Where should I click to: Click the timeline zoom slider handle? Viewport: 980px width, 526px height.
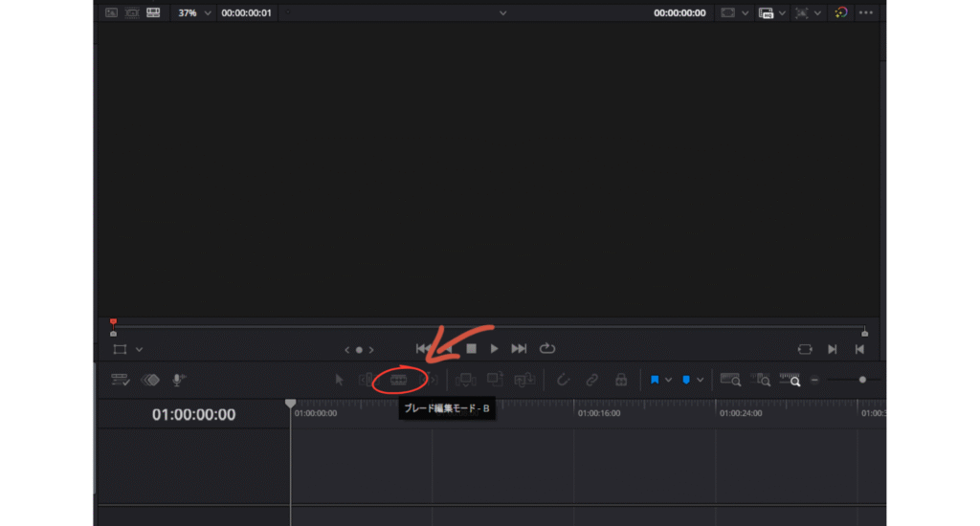(x=862, y=380)
